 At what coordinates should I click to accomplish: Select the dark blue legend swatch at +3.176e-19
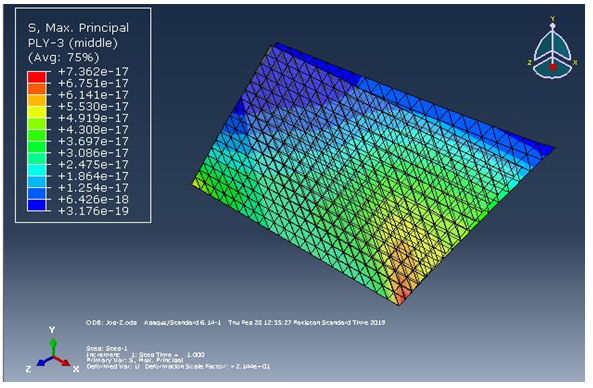(x=37, y=205)
